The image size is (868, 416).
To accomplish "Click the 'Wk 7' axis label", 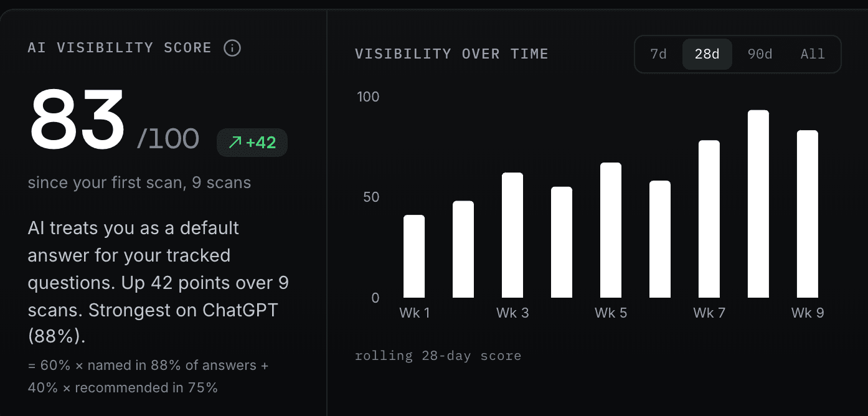I will point(709,313).
